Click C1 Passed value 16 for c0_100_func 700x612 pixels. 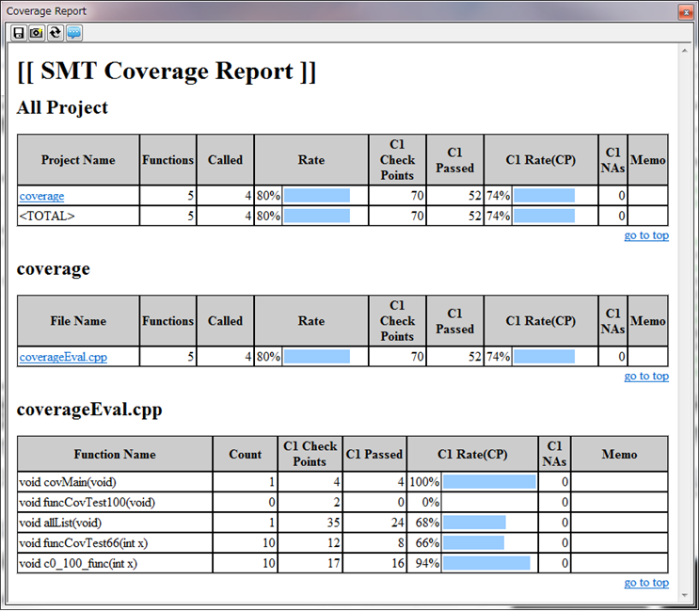pyautogui.click(x=397, y=563)
